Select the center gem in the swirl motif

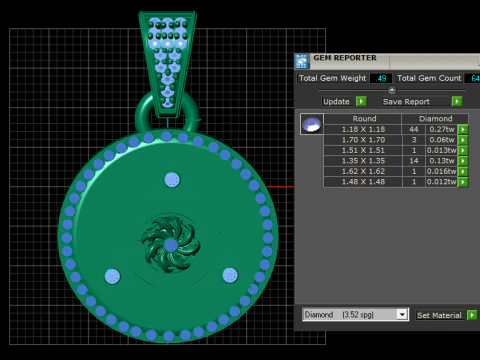pos(171,245)
